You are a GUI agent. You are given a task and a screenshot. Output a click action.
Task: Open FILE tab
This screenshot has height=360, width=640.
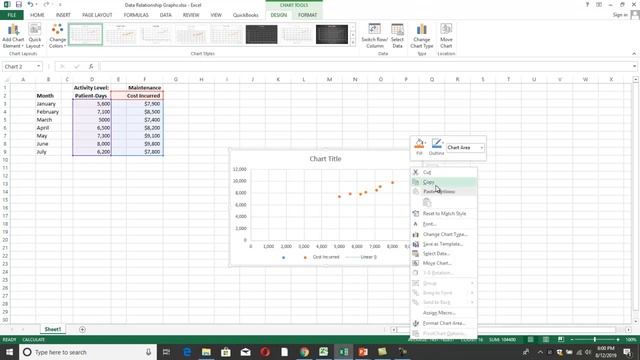11,15
